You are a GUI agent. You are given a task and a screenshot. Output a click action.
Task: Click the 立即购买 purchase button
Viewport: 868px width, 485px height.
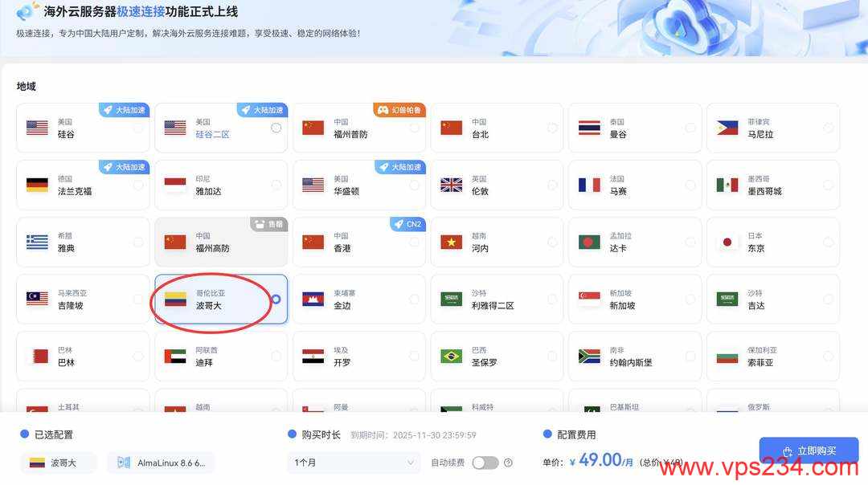(809, 450)
